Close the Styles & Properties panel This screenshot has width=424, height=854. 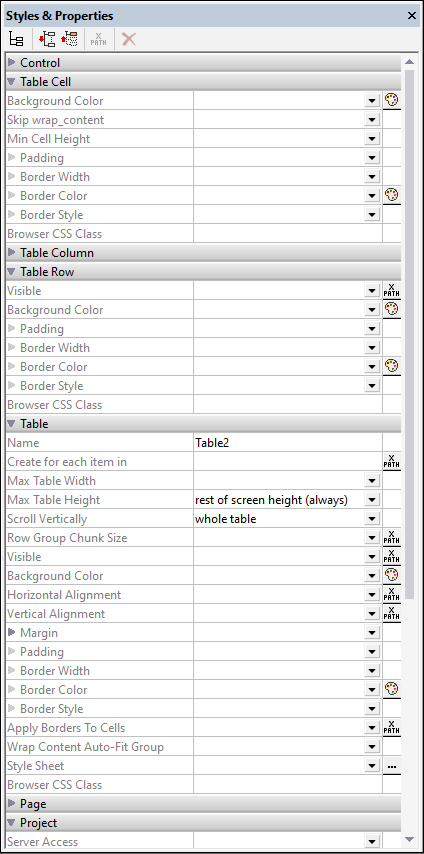point(411,16)
